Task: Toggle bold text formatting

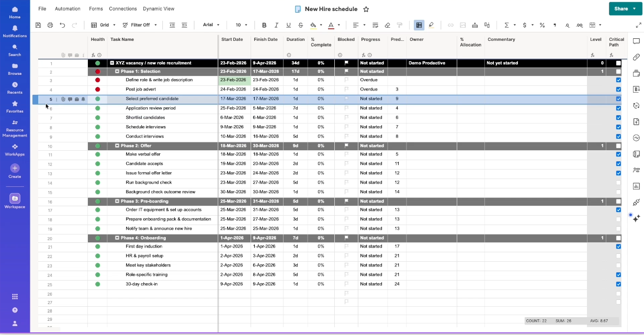Action: 264,25
